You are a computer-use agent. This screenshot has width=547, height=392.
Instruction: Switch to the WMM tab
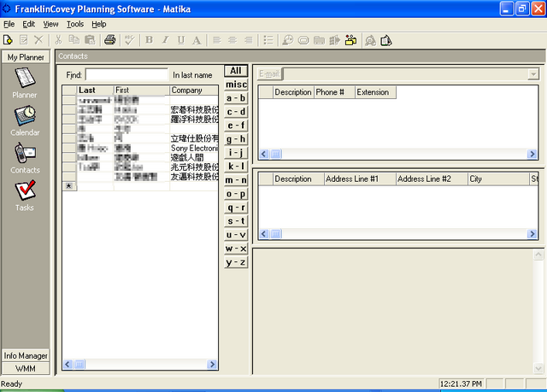coord(26,368)
